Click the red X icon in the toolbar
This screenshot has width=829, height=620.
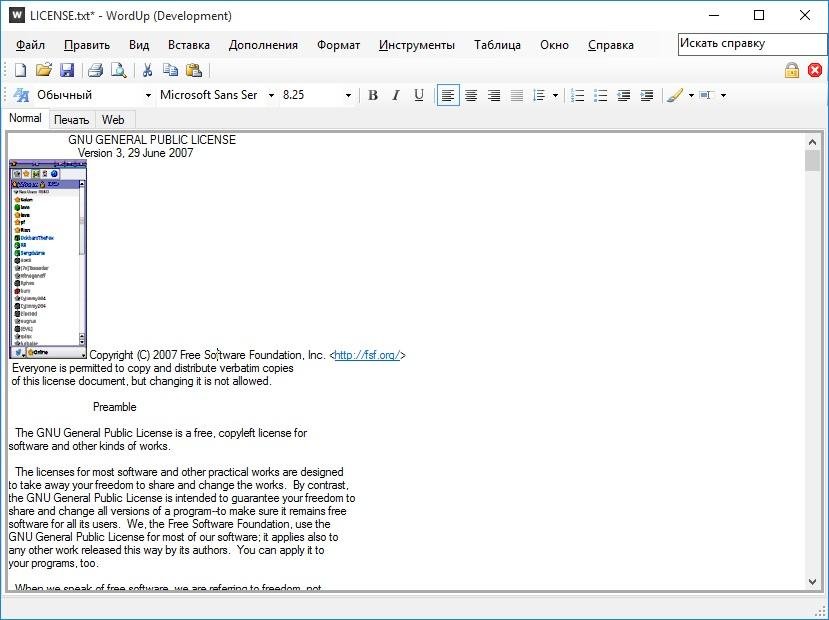815,70
